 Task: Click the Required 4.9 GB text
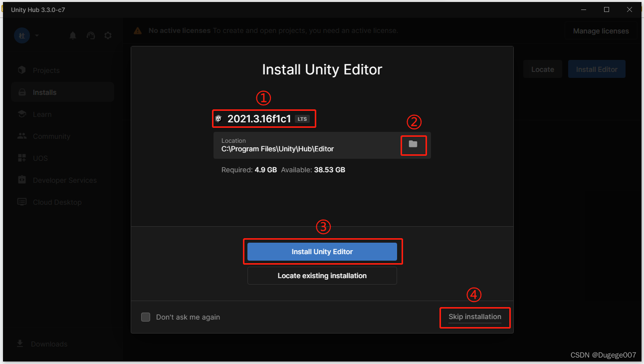(x=249, y=170)
